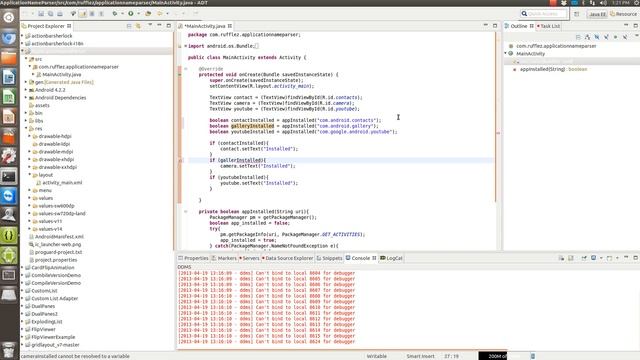The image size is (640, 360).
Task: Switch to the Markers tab
Action: [224, 258]
